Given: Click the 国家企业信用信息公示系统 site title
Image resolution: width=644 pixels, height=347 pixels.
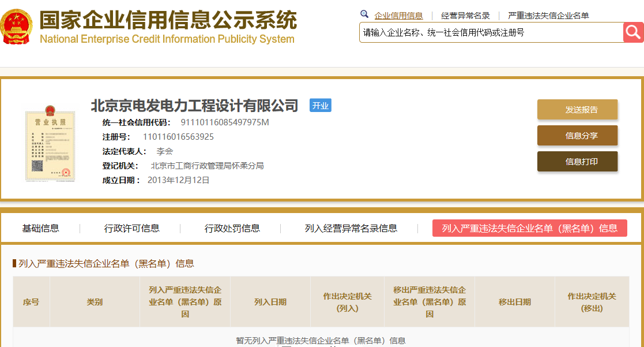Looking at the screenshot, I should point(168,20).
